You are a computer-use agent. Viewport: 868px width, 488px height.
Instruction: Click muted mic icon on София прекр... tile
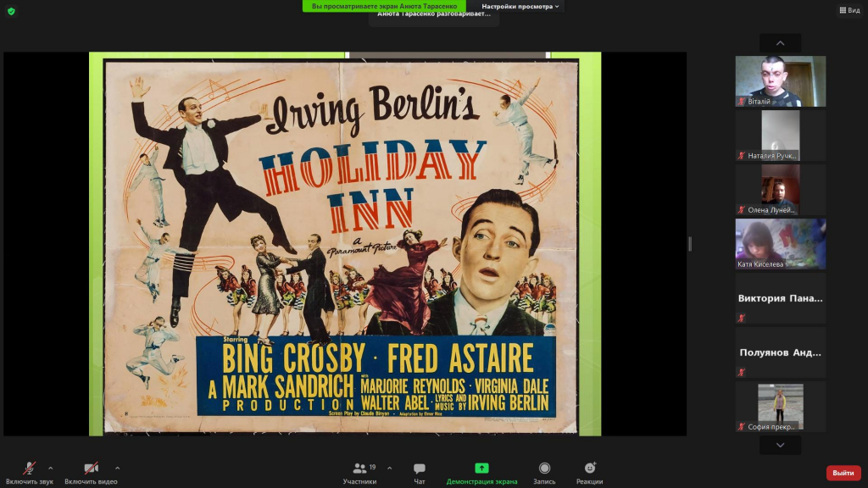(x=741, y=427)
